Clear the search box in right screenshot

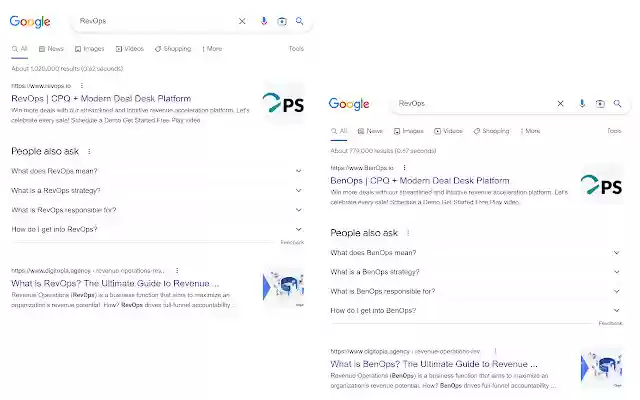(x=560, y=104)
